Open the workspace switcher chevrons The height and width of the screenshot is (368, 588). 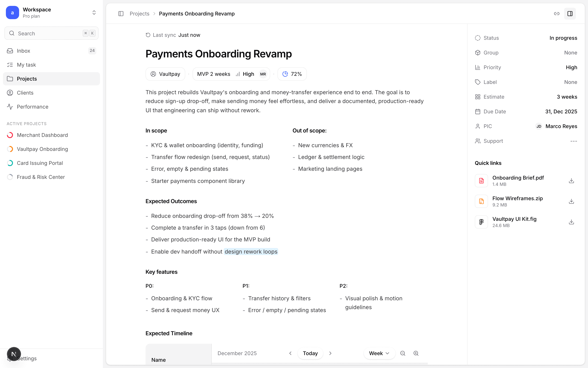pos(94,13)
